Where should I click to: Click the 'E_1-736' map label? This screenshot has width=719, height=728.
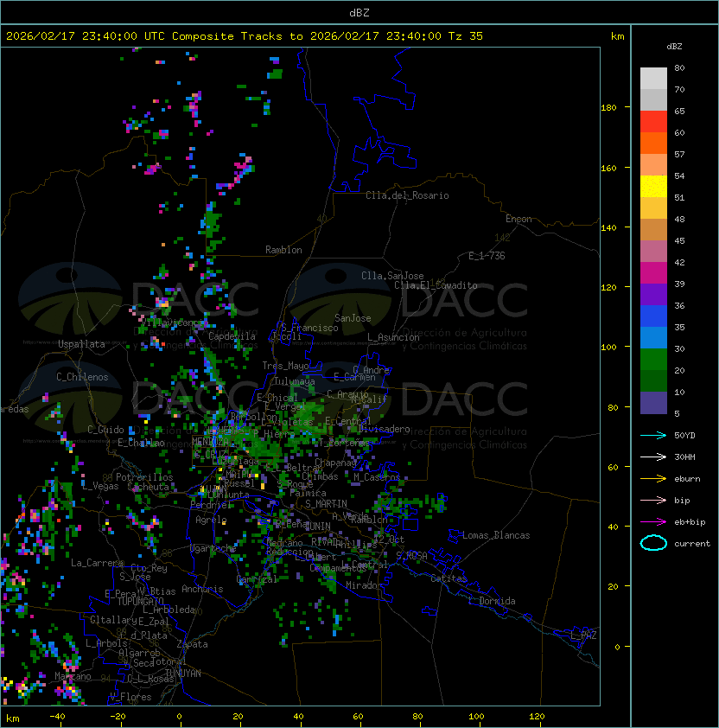(x=487, y=256)
